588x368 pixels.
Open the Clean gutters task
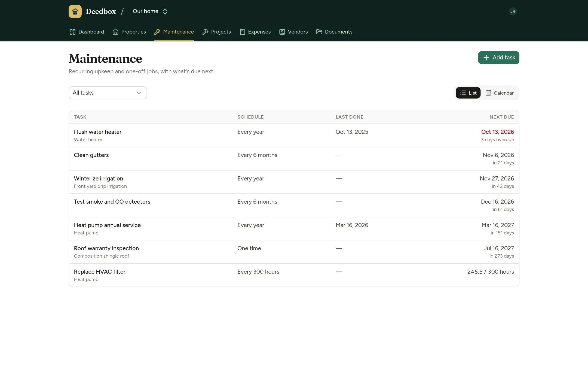coord(294,159)
